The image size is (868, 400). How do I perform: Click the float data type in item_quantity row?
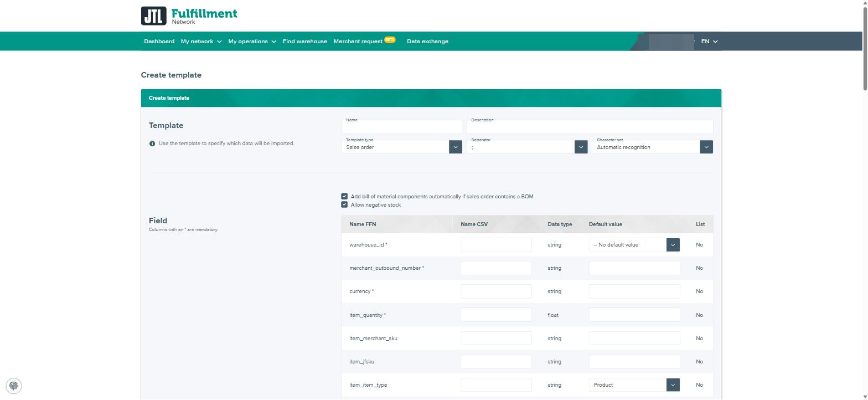(553, 315)
